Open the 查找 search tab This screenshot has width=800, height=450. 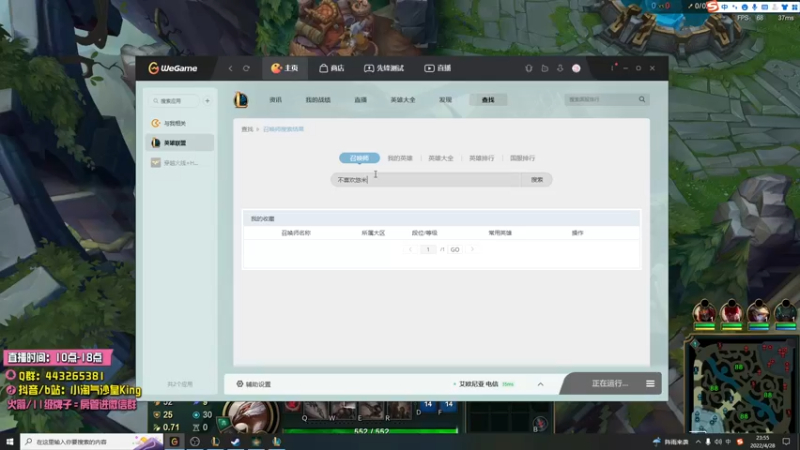[488, 99]
